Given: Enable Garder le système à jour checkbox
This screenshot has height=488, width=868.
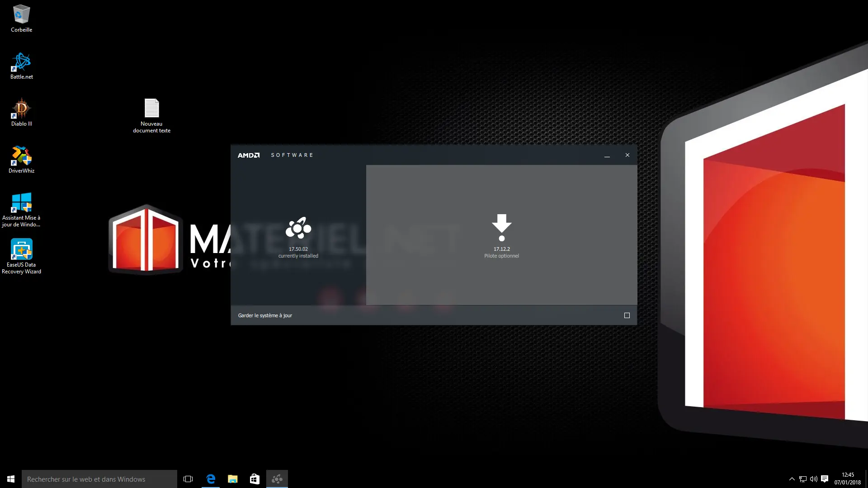Looking at the screenshot, I should (627, 315).
